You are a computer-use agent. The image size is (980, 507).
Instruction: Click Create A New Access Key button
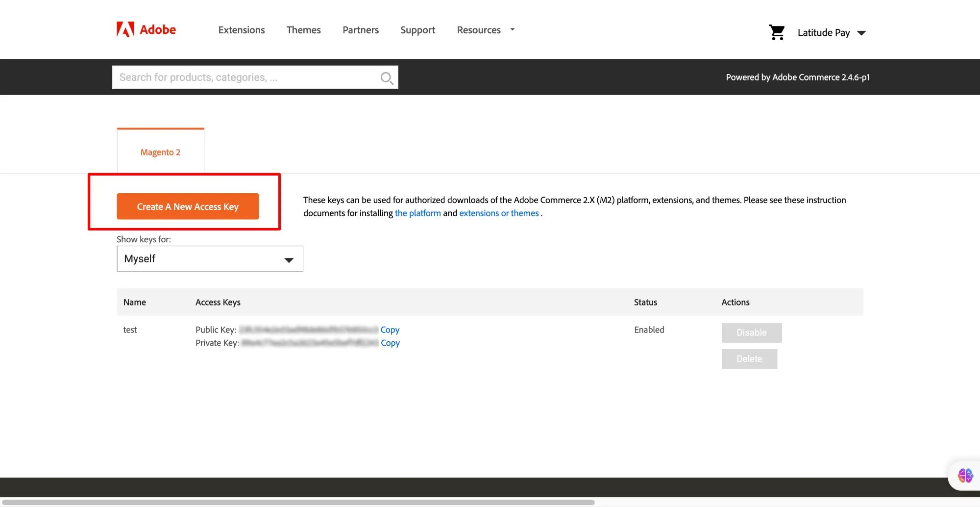tap(188, 206)
